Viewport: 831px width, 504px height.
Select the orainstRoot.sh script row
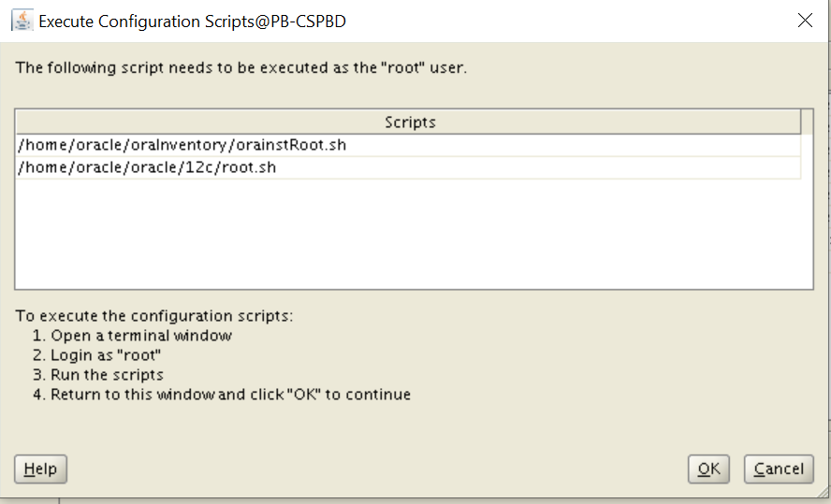(189, 145)
